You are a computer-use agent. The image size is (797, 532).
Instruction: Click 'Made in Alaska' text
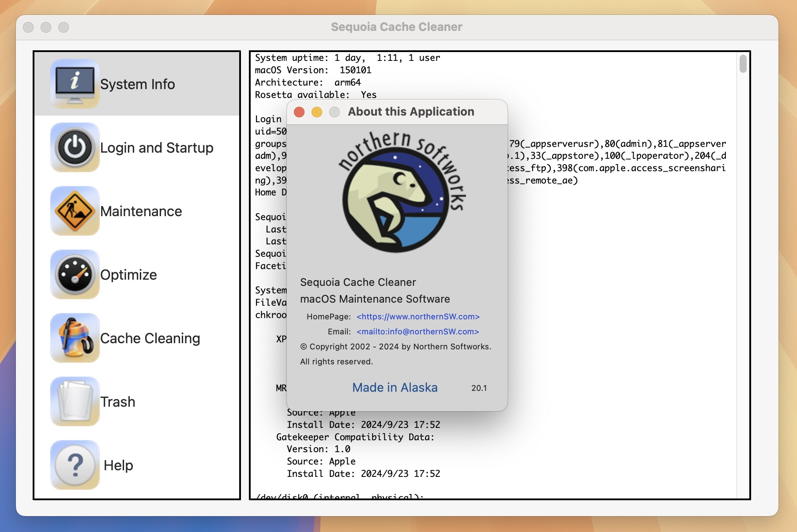coord(395,388)
